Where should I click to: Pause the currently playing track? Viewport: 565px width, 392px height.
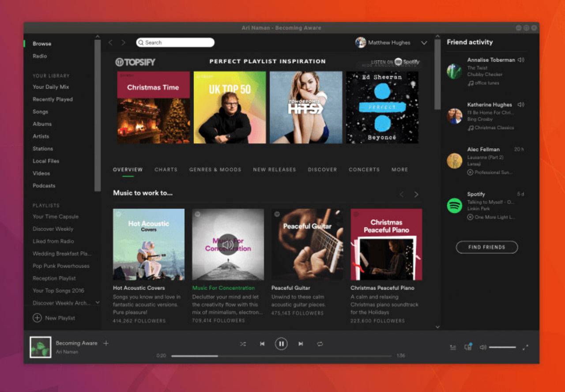(281, 343)
